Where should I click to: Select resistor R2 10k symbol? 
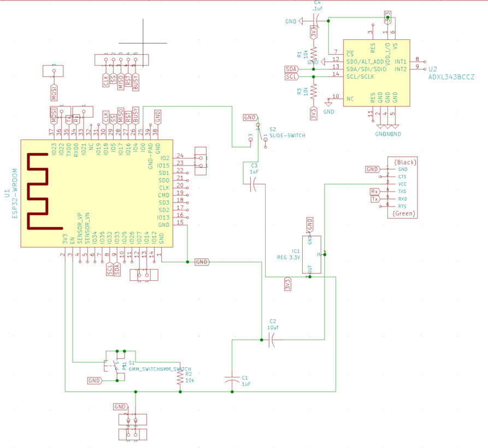180,377
